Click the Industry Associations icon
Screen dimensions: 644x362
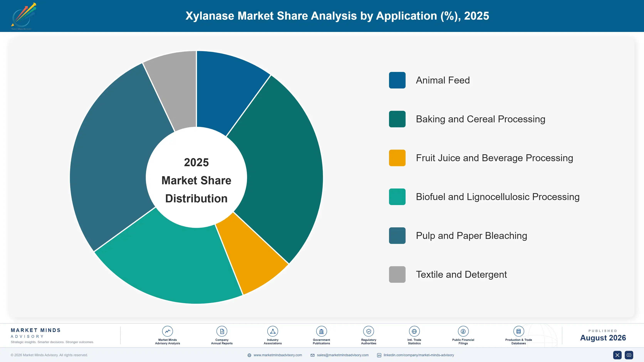[x=273, y=331]
